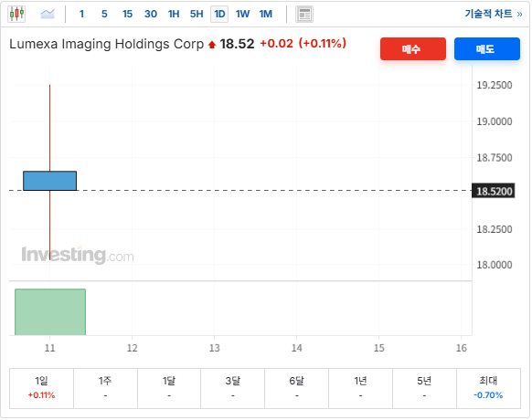Click the red 매수 buy button
532x420 pixels.
pyautogui.click(x=413, y=49)
